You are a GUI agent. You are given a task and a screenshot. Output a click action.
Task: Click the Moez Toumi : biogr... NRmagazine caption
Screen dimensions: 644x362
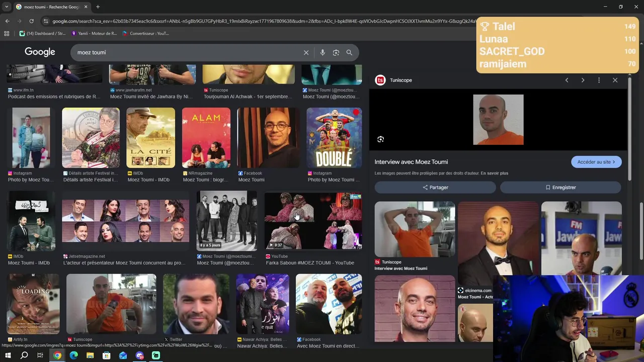click(x=206, y=179)
